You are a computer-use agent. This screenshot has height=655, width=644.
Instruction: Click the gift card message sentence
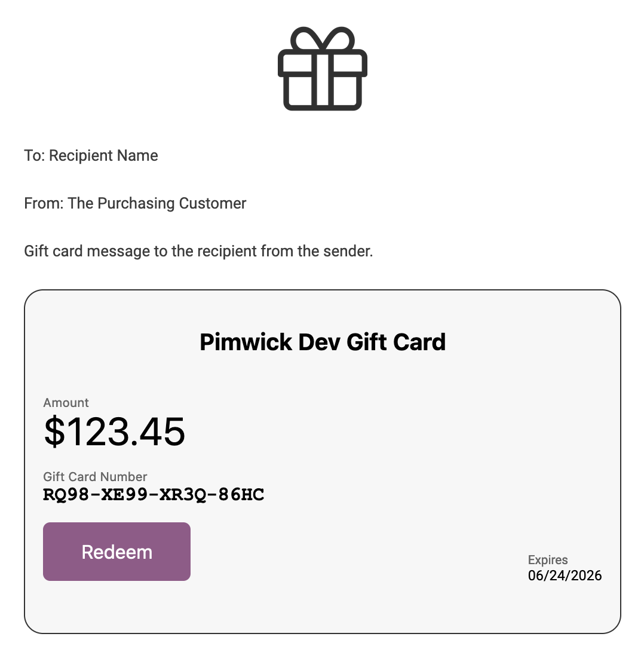(x=198, y=251)
